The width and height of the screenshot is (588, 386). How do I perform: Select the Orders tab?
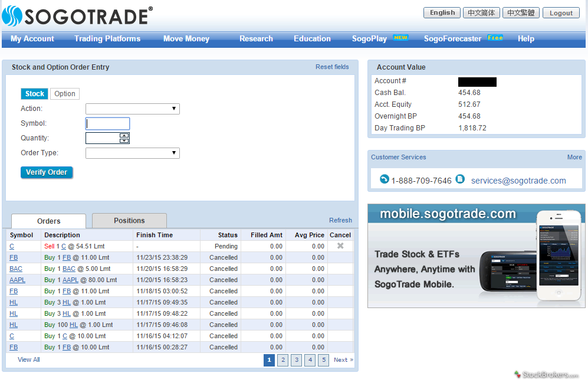click(49, 221)
